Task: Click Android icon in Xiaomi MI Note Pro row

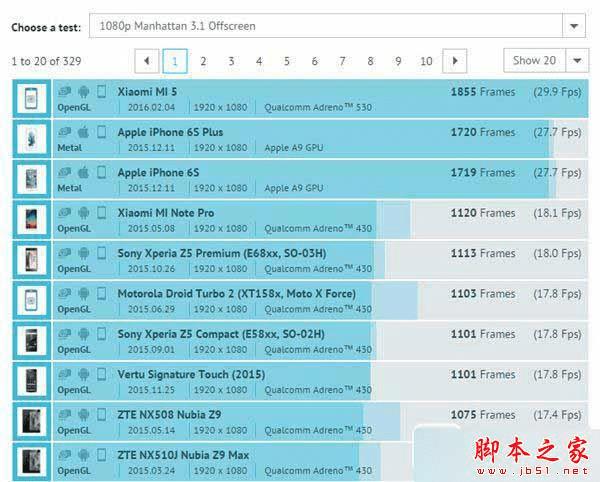Action: pyautogui.click(x=83, y=213)
